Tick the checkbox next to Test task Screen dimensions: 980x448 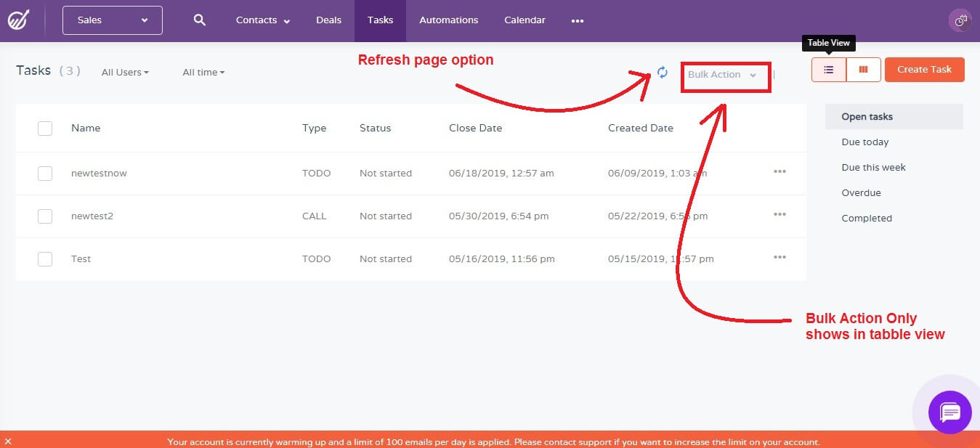point(44,258)
